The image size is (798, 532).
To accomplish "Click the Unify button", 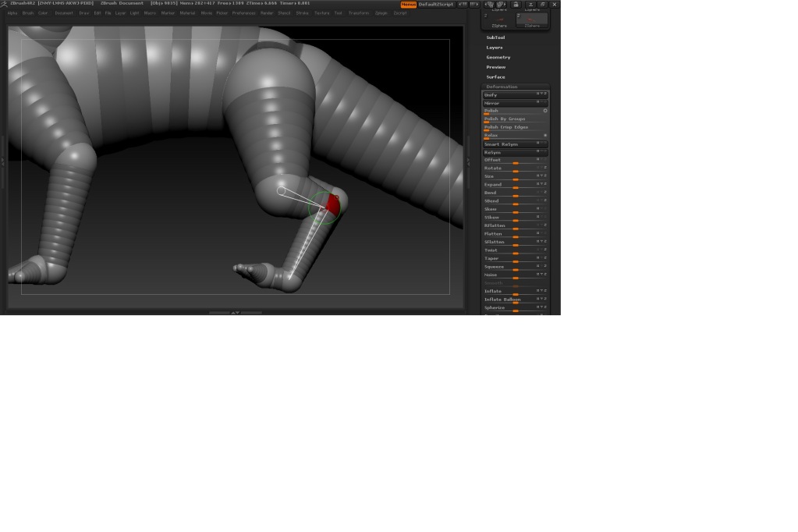I will click(x=515, y=94).
